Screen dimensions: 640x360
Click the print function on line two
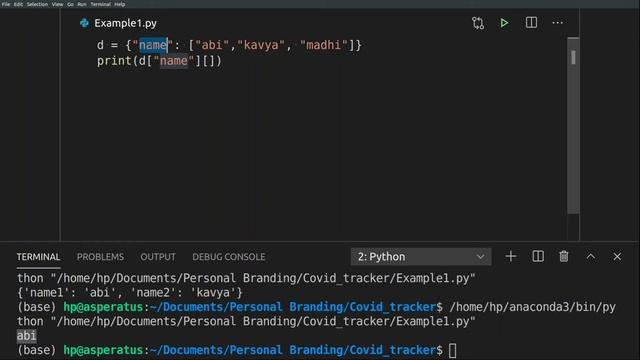pyautogui.click(x=114, y=61)
